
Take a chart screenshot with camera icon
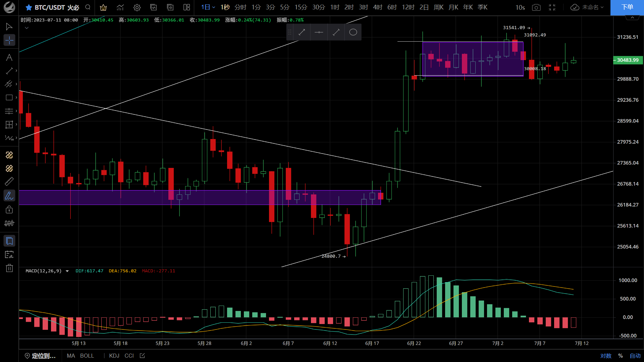tap(536, 7)
